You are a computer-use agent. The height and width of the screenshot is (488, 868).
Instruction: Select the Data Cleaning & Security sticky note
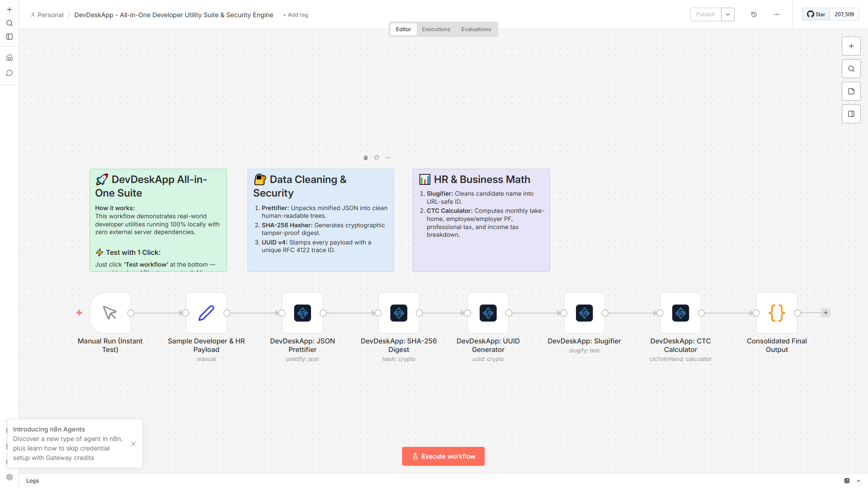[x=321, y=221]
